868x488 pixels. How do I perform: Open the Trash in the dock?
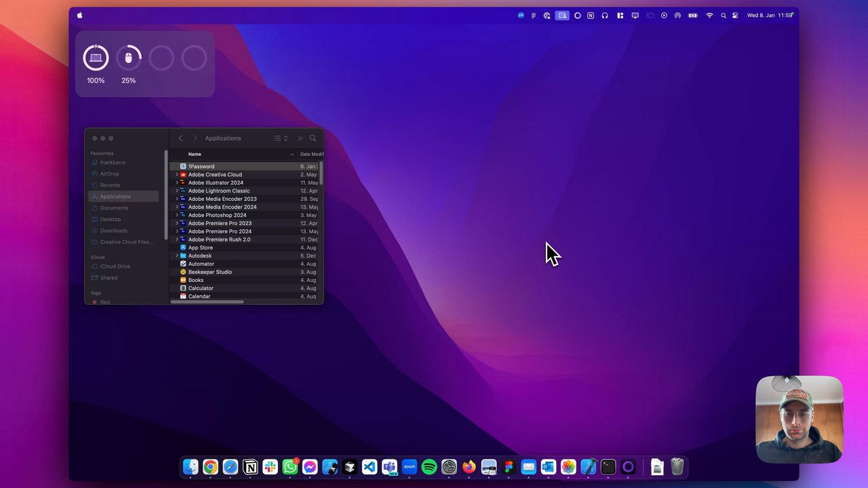tap(677, 467)
